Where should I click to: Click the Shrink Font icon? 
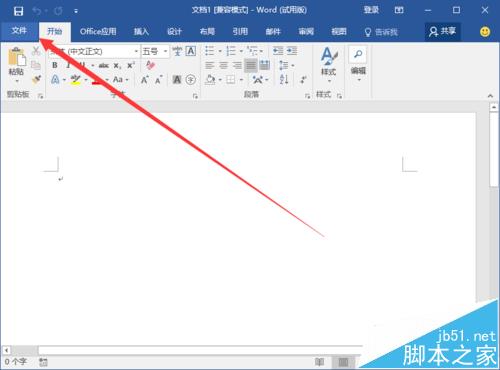[158, 80]
